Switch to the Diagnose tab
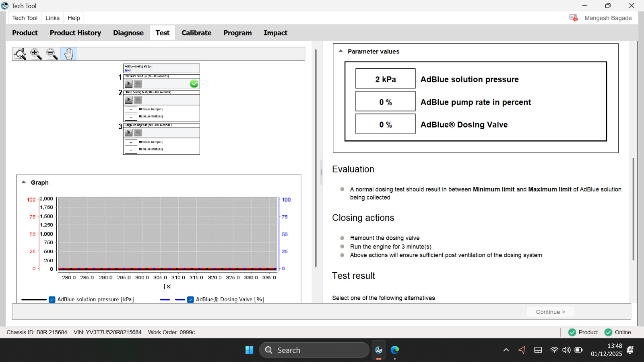Screen dimensions: 644x362 (x=128, y=33)
